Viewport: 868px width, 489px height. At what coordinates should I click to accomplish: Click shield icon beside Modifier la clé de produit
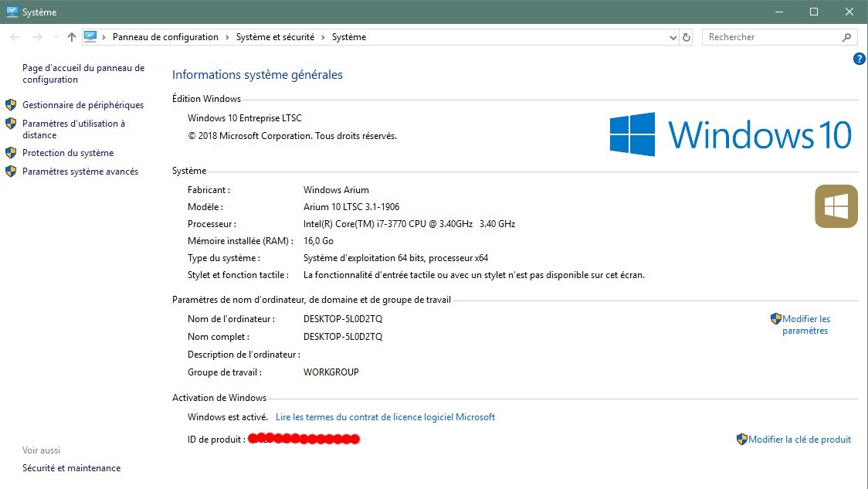tap(742, 439)
